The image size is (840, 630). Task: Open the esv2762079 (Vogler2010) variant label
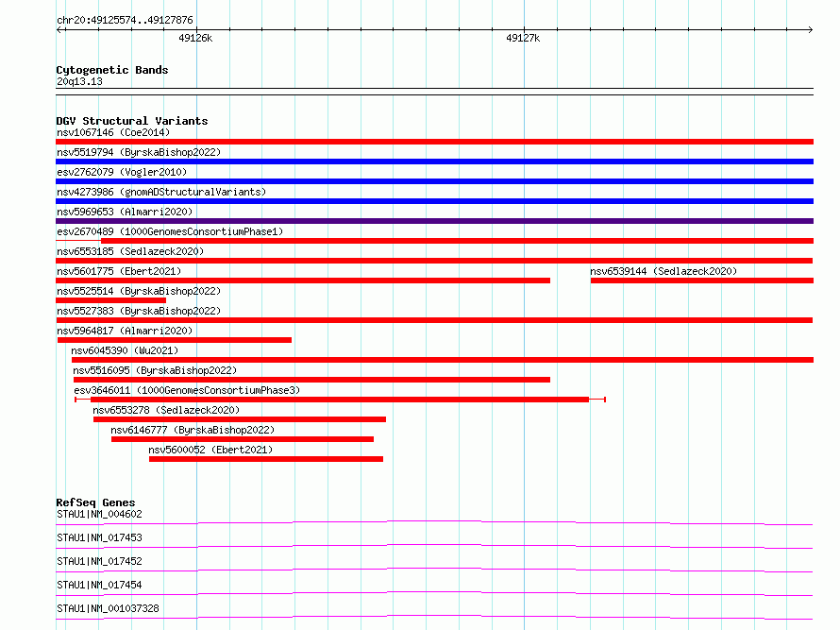point(122,172)
